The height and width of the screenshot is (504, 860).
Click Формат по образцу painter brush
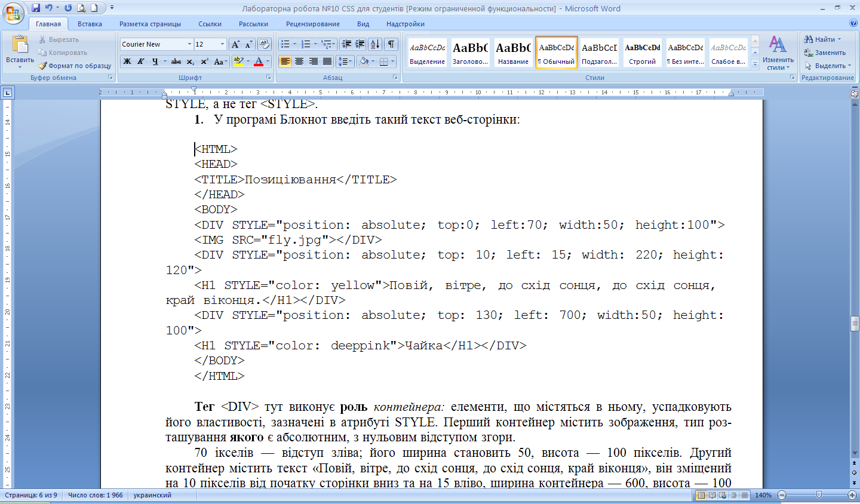point(75,66)
